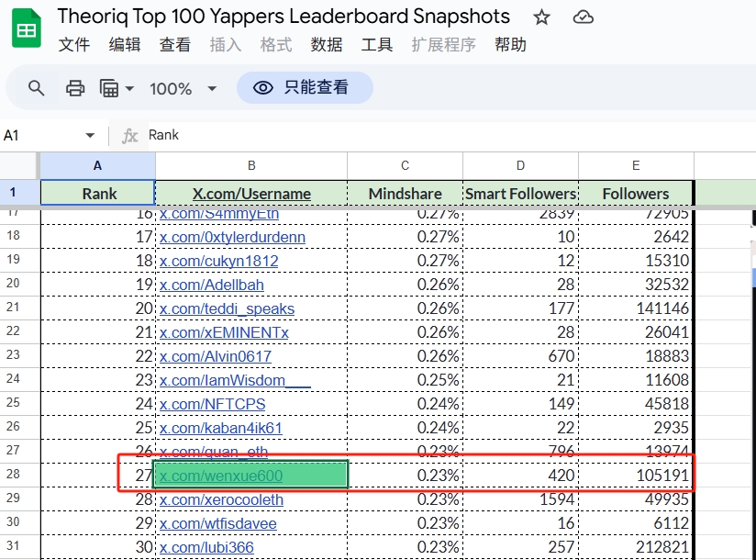Click followers cell 141146
756x560 pixels.
[636, 308]
